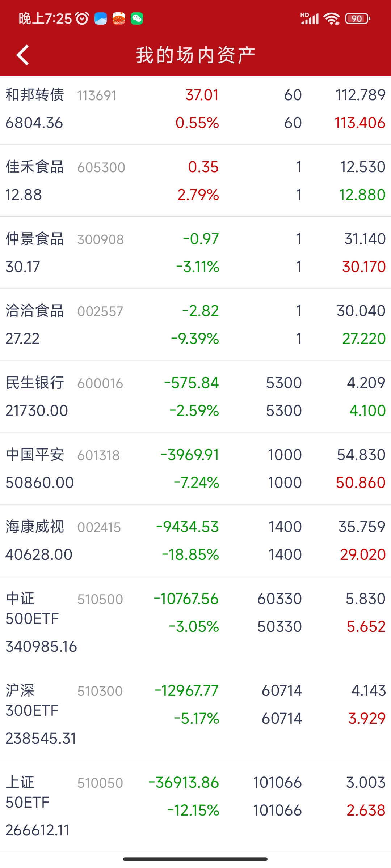Tap the Wi-Fi status icon
Screen dimensions: 391x868
tap(331, 18)
